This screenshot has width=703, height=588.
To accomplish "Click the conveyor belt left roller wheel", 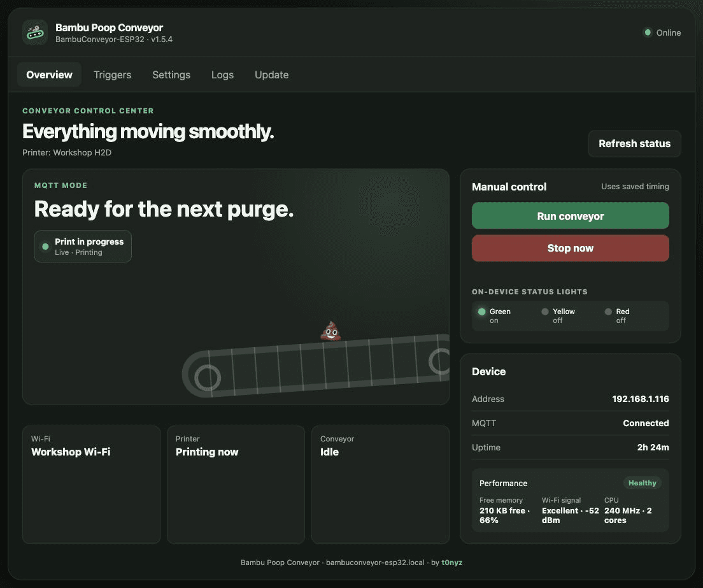I will [x=208, y=378].
